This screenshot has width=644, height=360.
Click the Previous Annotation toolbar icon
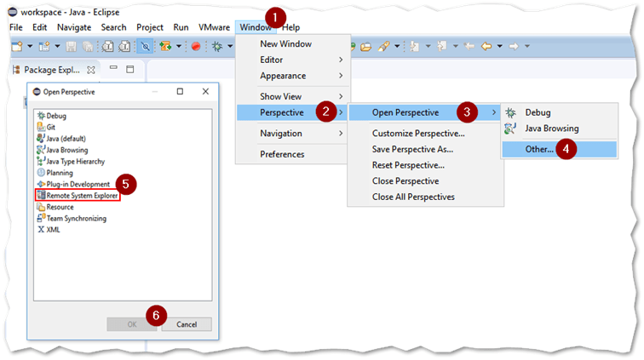click(442, 46)
